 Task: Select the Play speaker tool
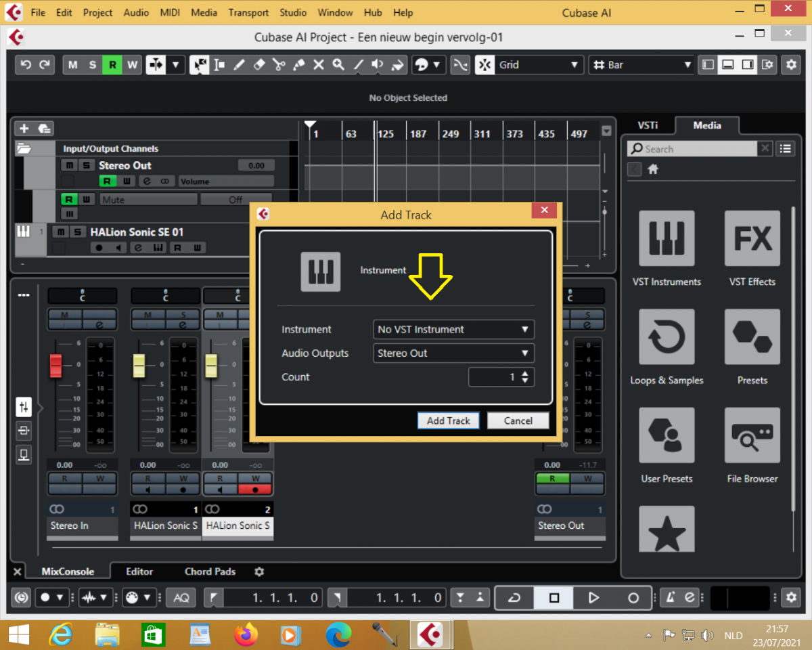(x=378, y=65)
